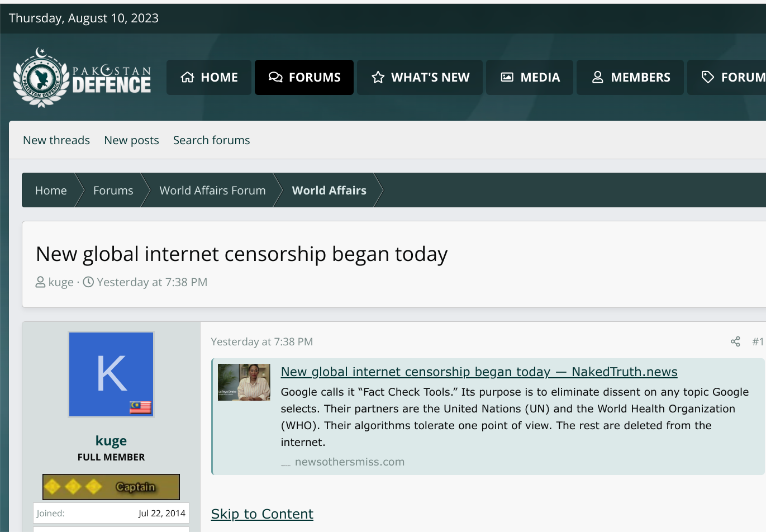This screenshot has height=532, width=766.
Task: Open kuge's K avatar
Action: point(111,374)
